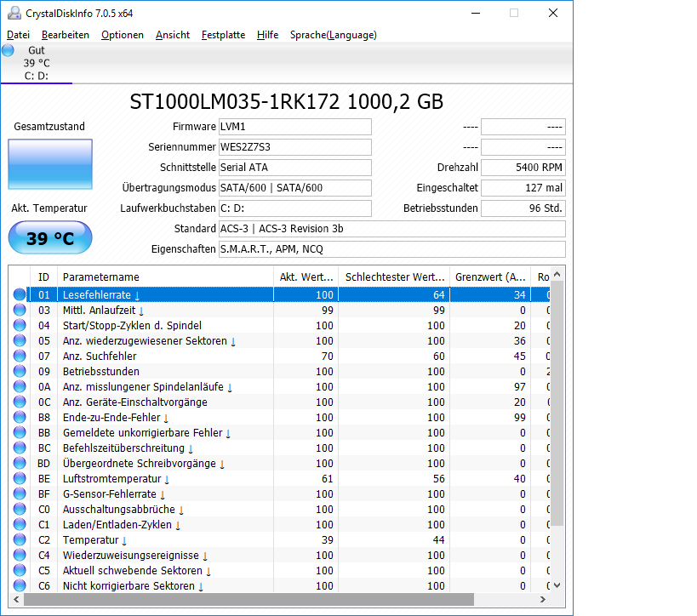Open the Bearbeiten menu

66,35
